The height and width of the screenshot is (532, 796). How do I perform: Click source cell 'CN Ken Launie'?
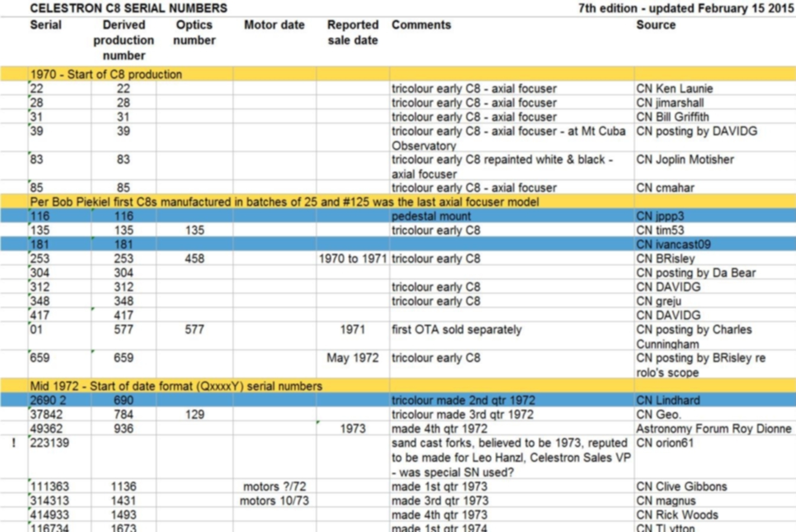(x=674, y=89)
